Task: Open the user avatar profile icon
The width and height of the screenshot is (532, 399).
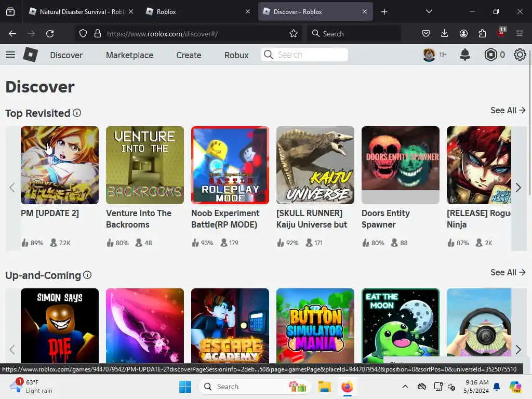Action: click(429, 55)
